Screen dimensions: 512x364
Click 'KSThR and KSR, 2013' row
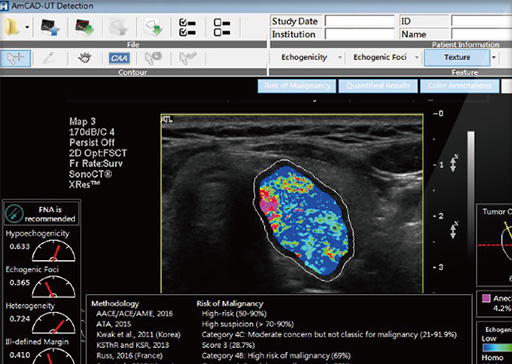click(133, 345)
